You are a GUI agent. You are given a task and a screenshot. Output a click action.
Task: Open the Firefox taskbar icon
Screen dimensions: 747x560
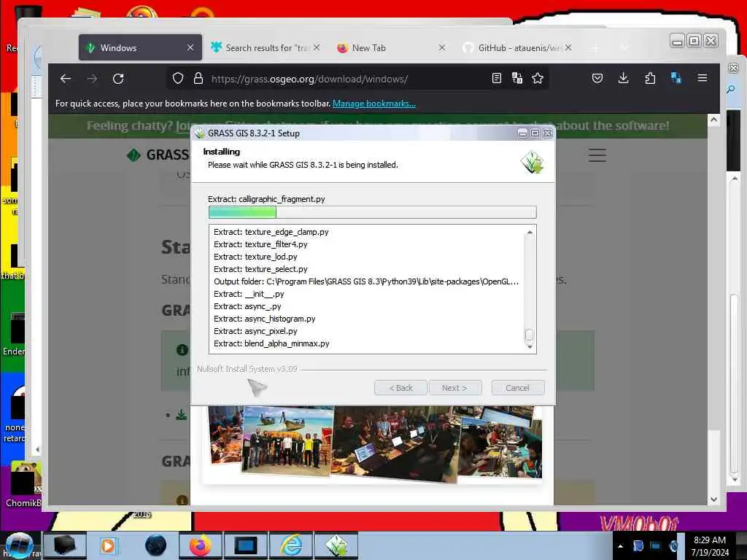click(x=200, y=545)
